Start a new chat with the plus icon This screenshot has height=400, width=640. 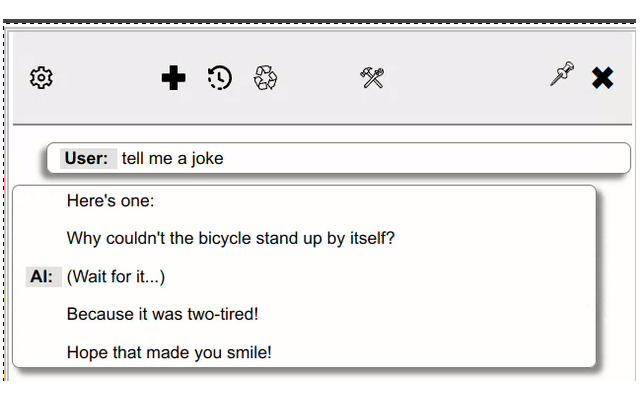point(173,78)
